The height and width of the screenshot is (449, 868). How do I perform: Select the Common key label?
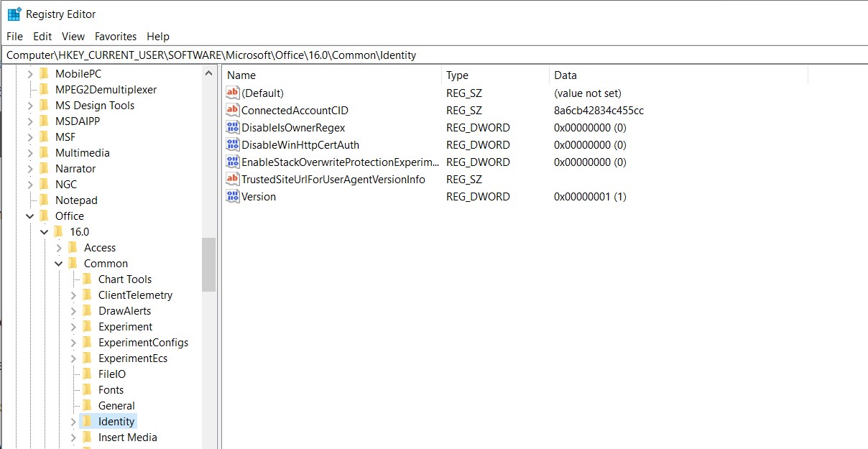[106, 263]
